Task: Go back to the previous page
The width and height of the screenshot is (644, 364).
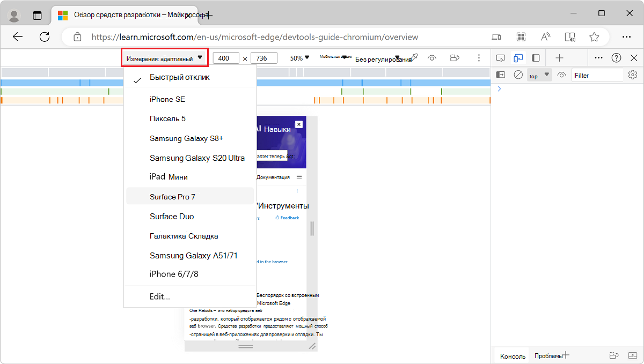Action: point(18,37)
